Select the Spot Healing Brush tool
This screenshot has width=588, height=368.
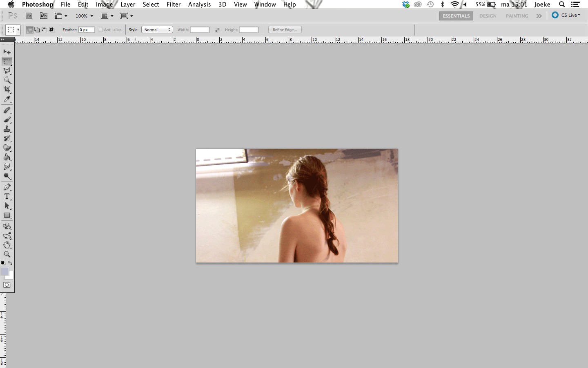click(7, 110)
